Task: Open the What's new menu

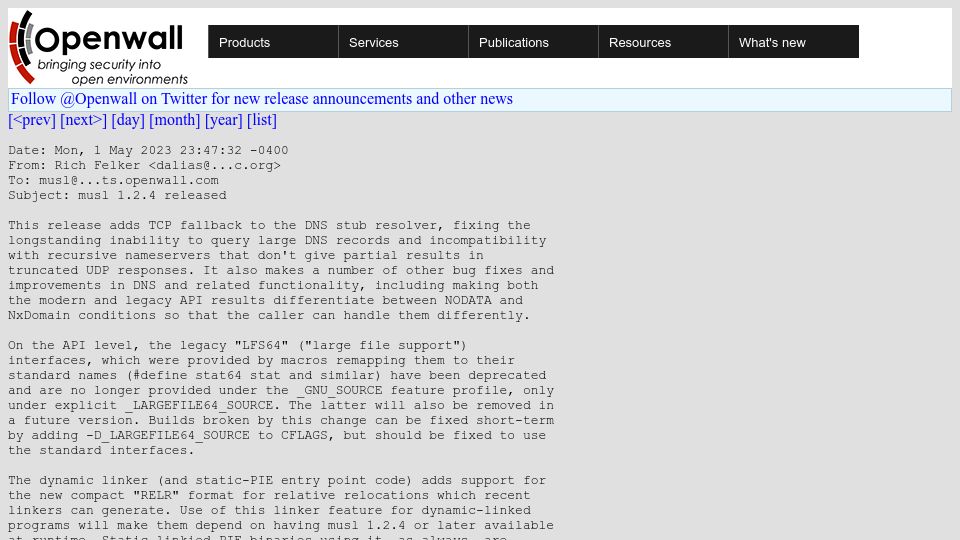Action: coord(793,42)
